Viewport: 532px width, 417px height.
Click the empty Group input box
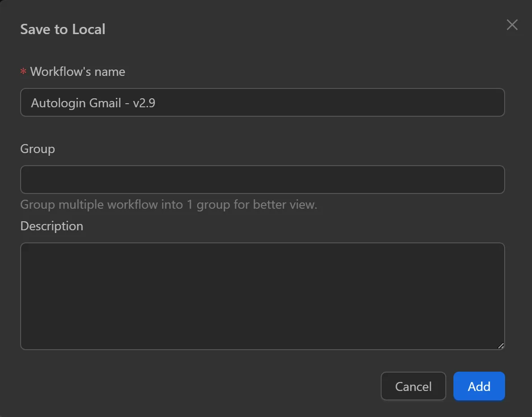point(262,179)
